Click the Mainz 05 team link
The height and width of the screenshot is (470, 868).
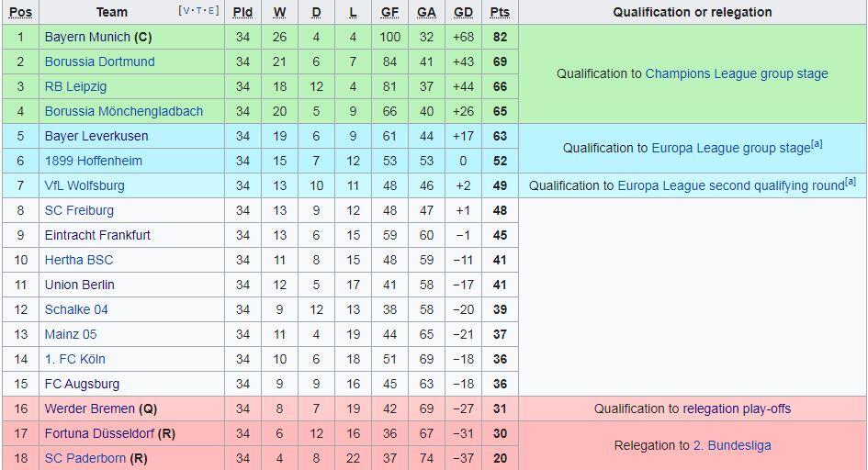[x=71, y=334]
